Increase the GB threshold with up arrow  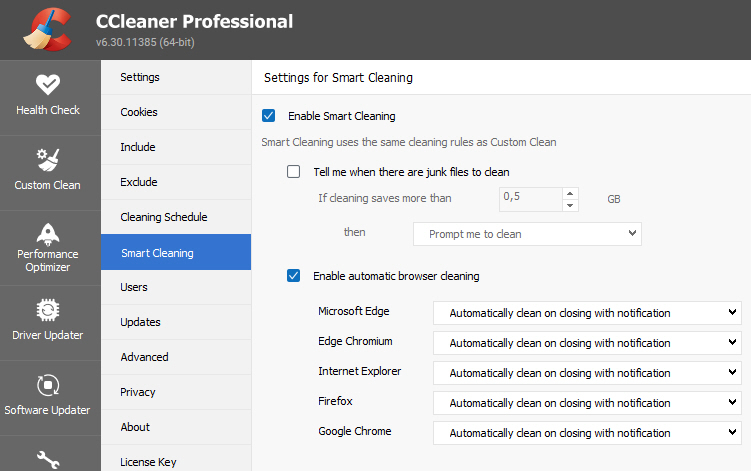tap(570, 194)
